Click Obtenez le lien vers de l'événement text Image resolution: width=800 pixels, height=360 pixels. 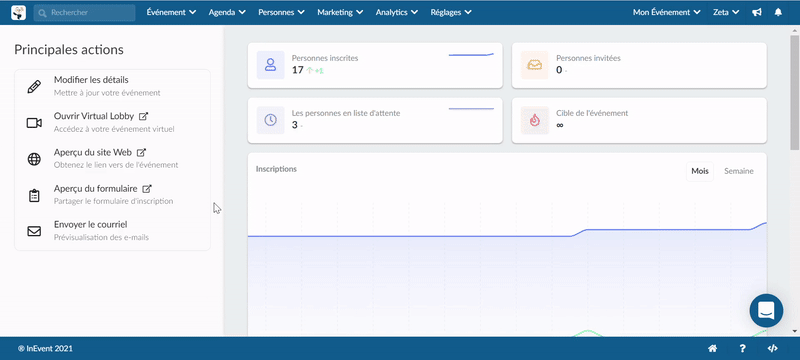(116, 165)
